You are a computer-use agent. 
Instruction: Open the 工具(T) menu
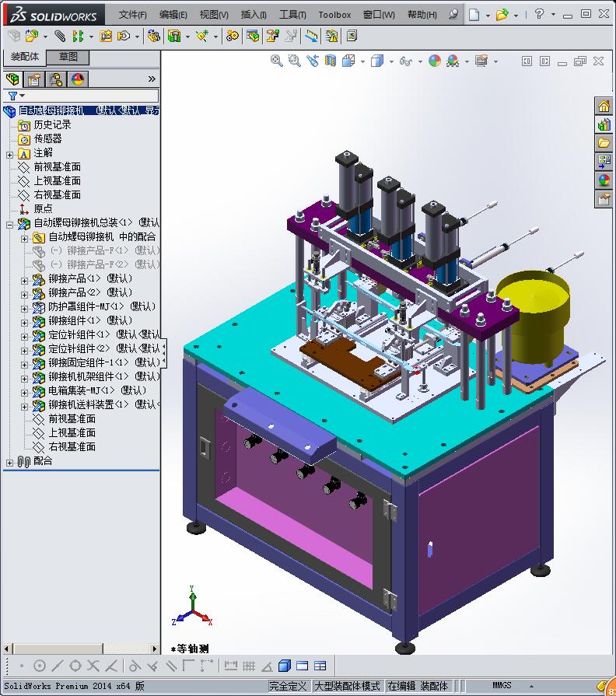[x=292, y=15]
